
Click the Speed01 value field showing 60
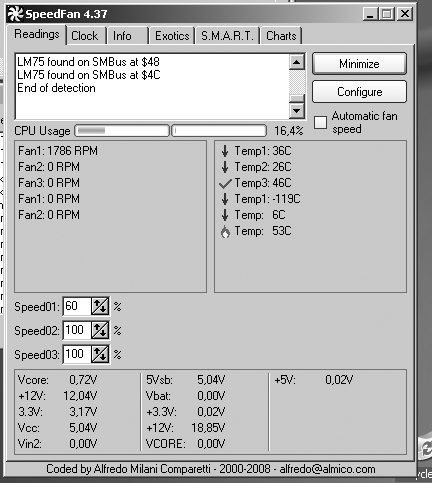point(77,306)
